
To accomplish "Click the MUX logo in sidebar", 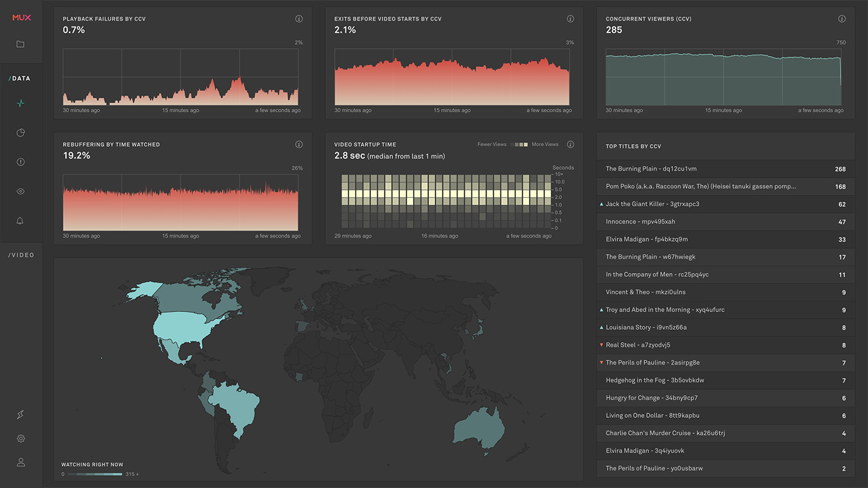I will coord(21,18).
